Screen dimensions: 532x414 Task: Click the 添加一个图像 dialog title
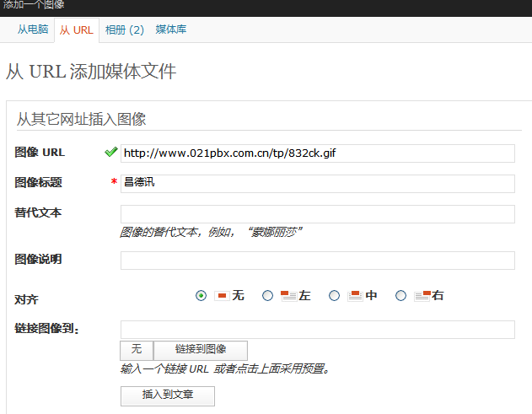(x=33, y=4)
